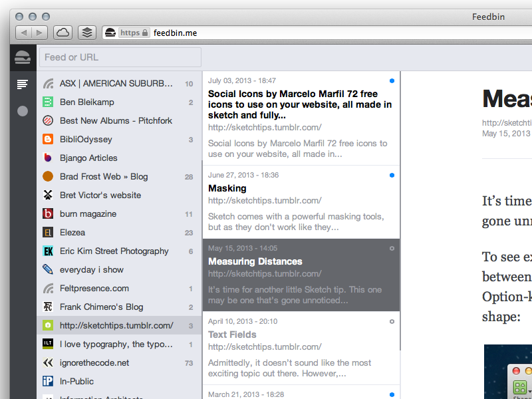532x399 pixels.
Task: Click the Feed or URL input field
Action: [x=120, y=57]
